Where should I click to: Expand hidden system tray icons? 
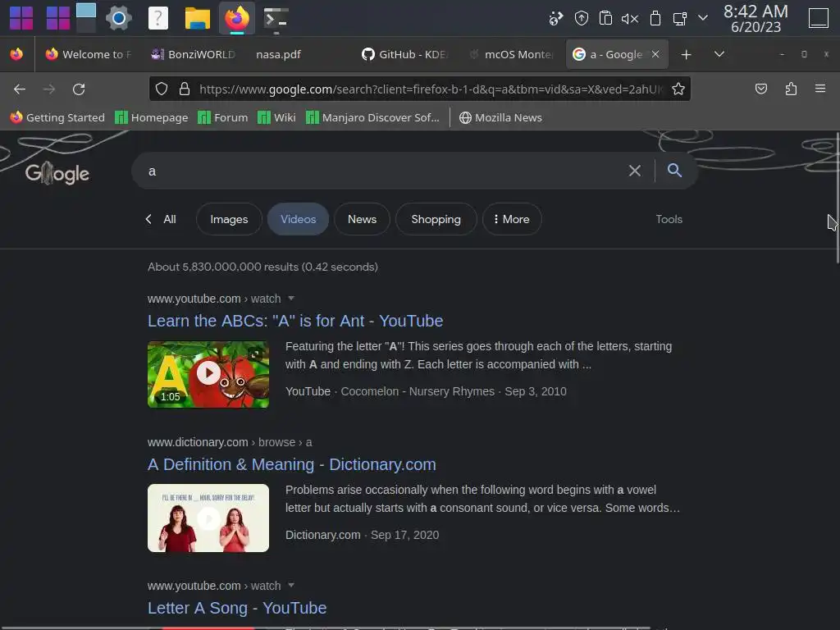[703, 18]
